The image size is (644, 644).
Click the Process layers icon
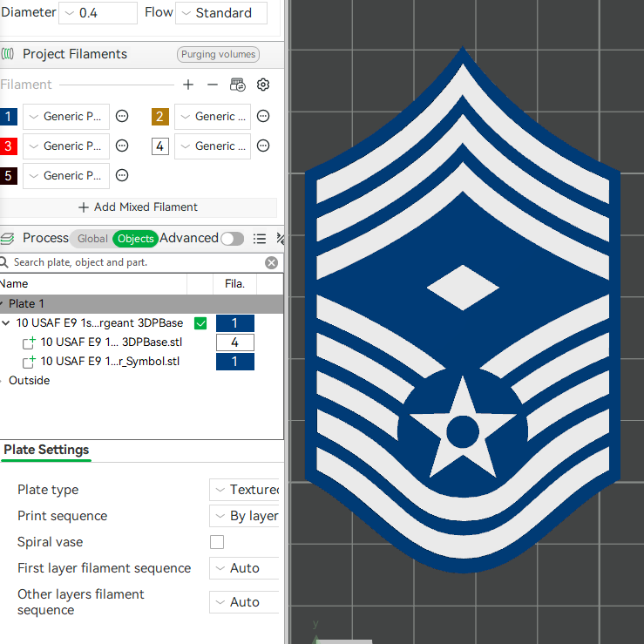click(7, 238)
